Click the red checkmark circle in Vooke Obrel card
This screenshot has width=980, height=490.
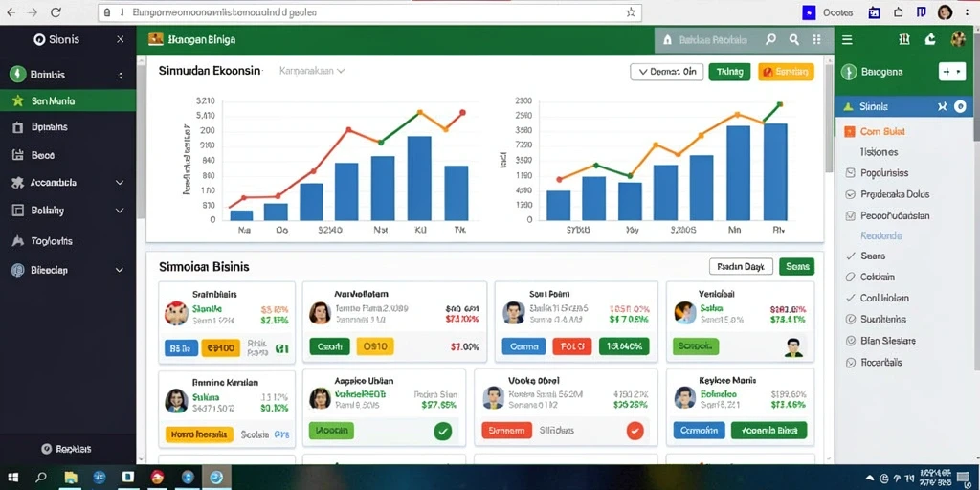[x=635, y=430]
